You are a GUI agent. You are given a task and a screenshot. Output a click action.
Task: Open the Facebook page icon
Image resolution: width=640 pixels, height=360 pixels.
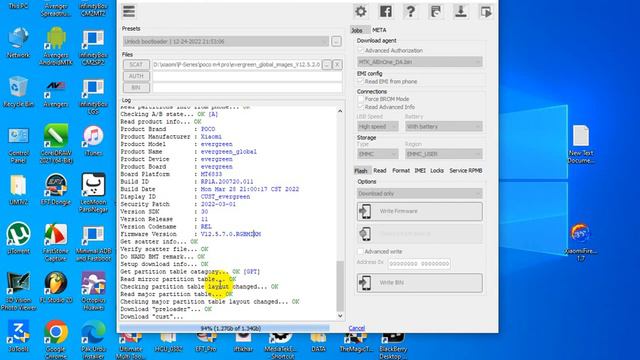coord(386,11)
